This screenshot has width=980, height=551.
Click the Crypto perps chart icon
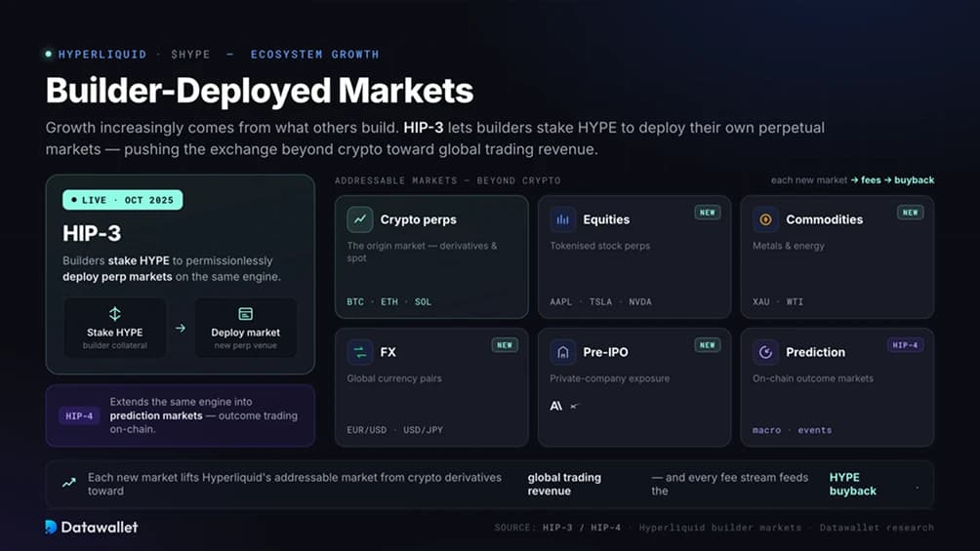pyautogui.click(x=360, y=219)
